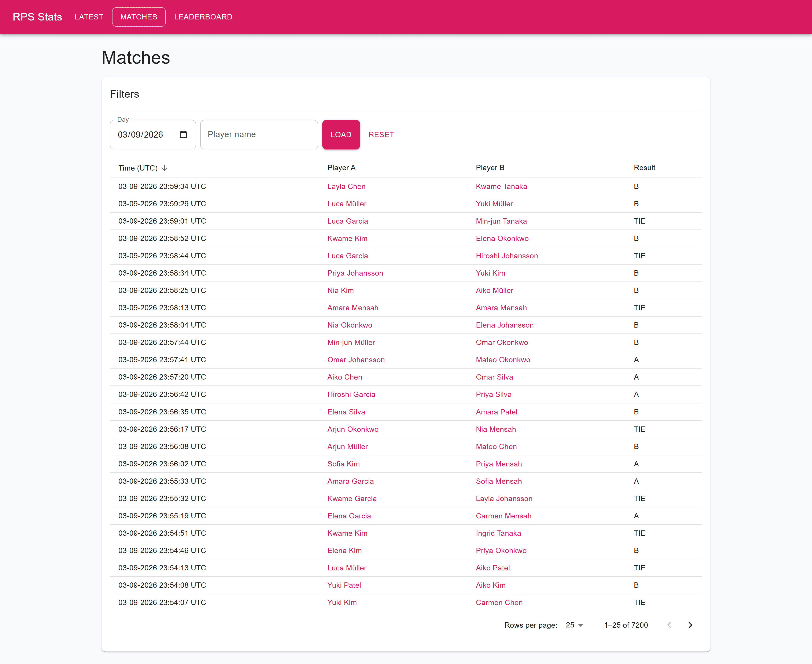Open Yuki Patel player link
812x664 pixels.
coord(344,585)
